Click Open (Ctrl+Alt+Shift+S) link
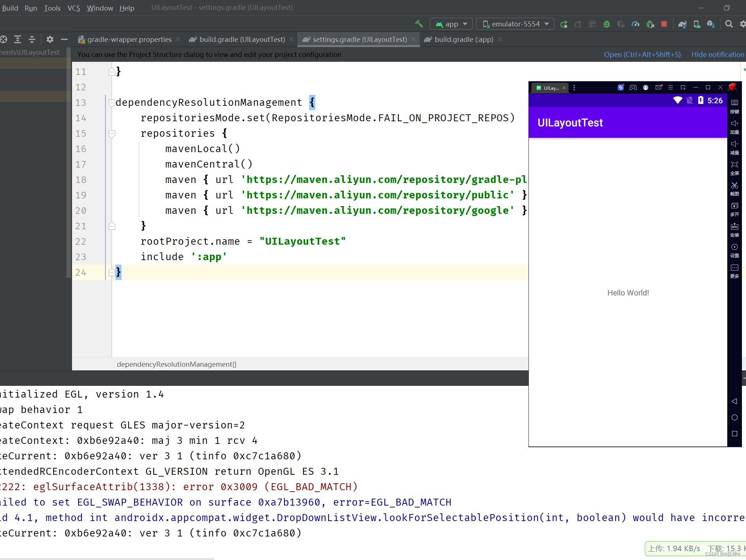 pyautogui.click(x=642, y=54)
